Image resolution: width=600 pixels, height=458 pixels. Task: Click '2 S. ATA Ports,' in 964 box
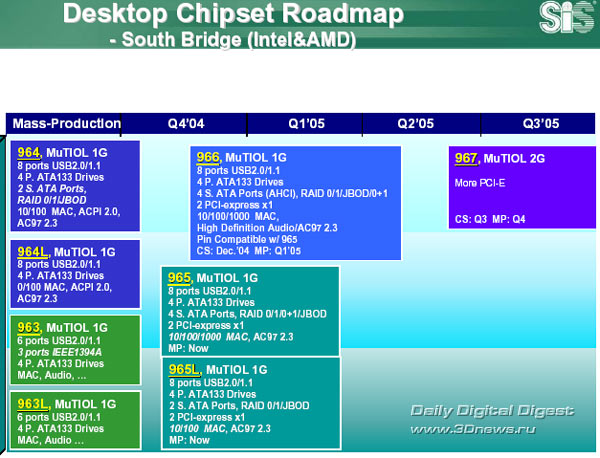click(52, 189)
